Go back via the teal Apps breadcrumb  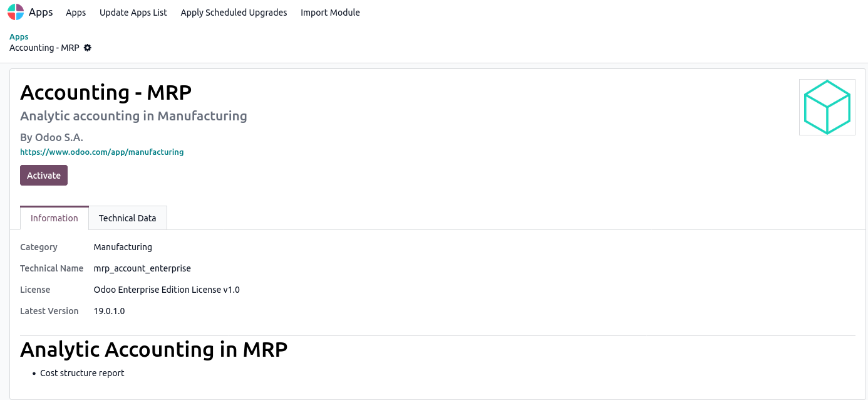pyautogui.click(x=19, y=37)
